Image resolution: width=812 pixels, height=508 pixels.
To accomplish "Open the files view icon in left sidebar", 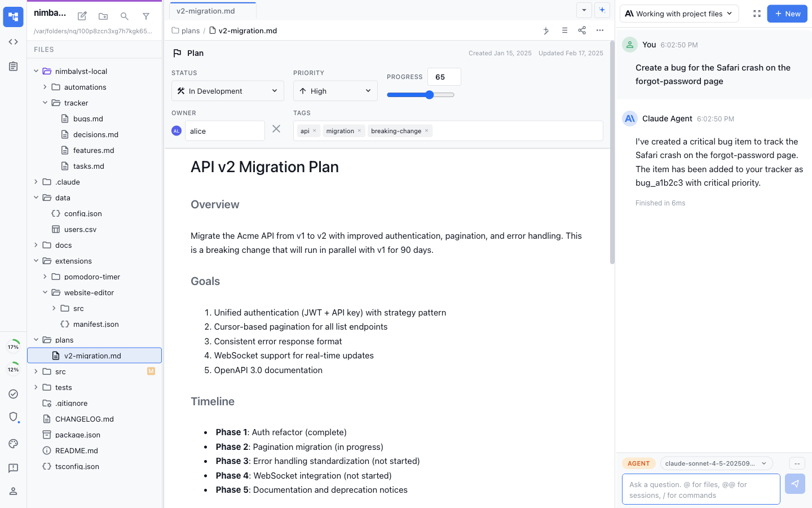I will (x=13, y=17).
